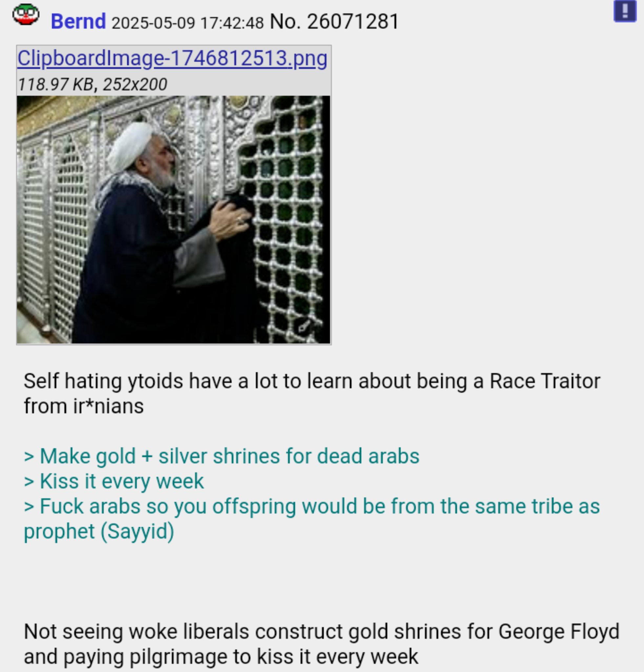The image size is (644, 672).
Task: Click the "George Floyd" text in last paragraph
Action: tap(559, 631)
